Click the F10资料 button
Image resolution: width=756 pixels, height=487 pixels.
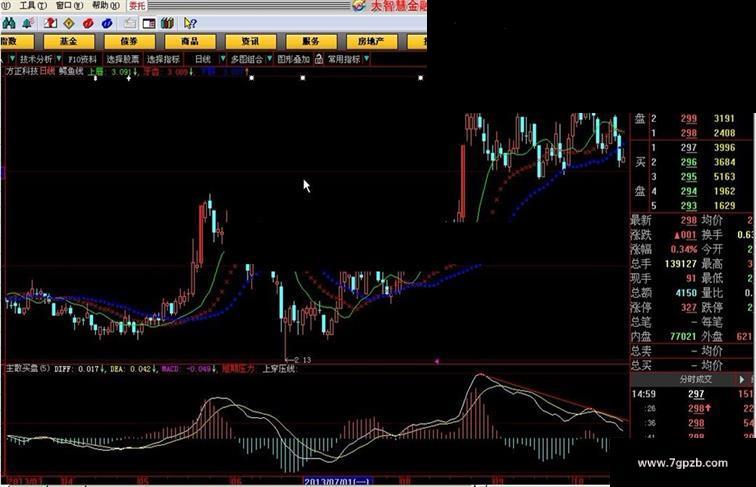pos(82,59)
